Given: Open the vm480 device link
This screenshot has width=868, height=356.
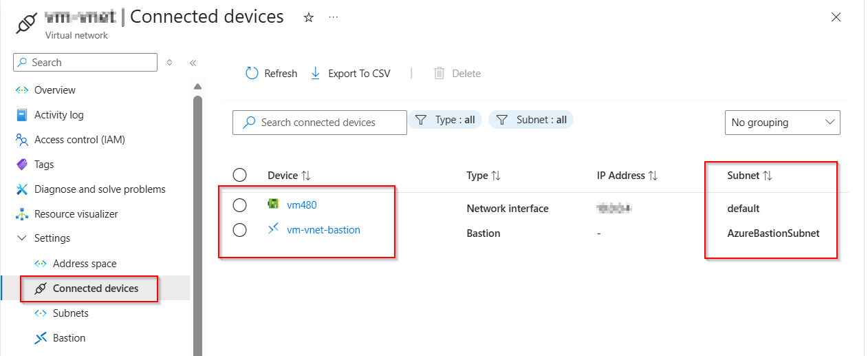Looking at the screenshot, I should pos(302,205).
